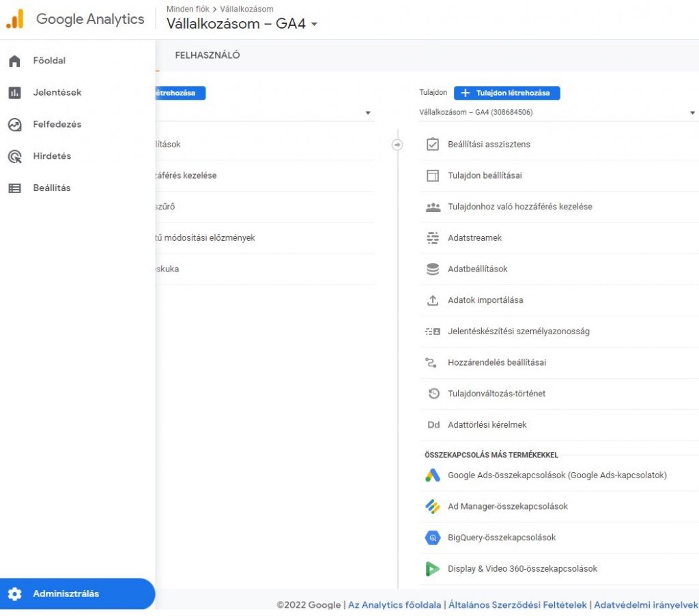Click the circular arrow between account and property columns

(x=397, y=145)
